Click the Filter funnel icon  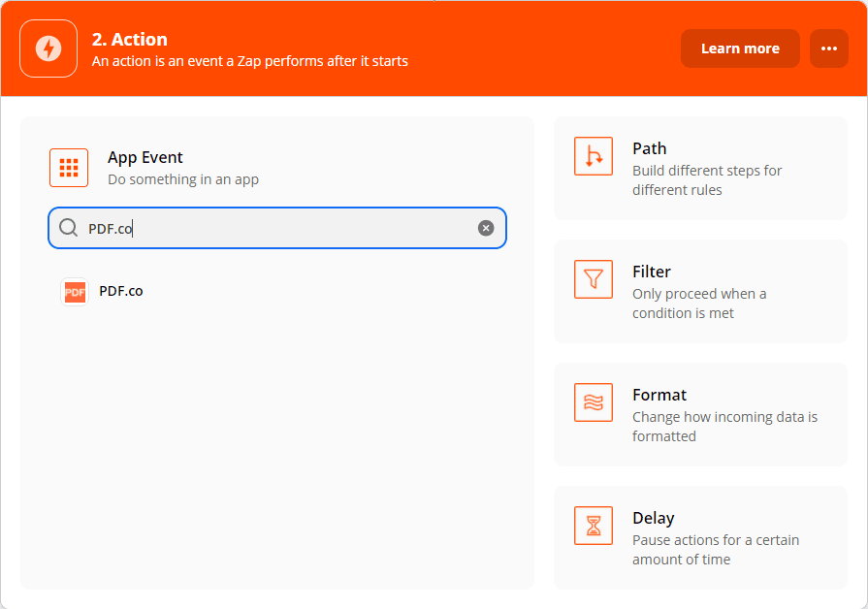click(594, 279)
